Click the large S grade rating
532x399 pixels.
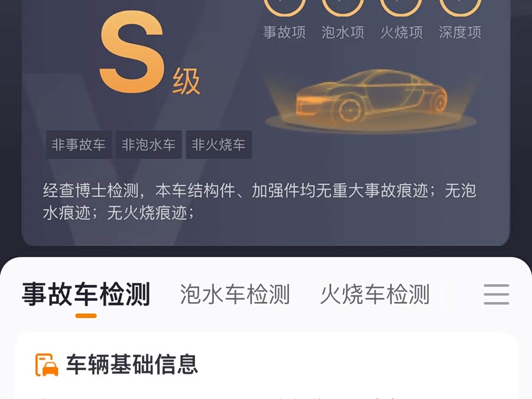pos(132,51)
